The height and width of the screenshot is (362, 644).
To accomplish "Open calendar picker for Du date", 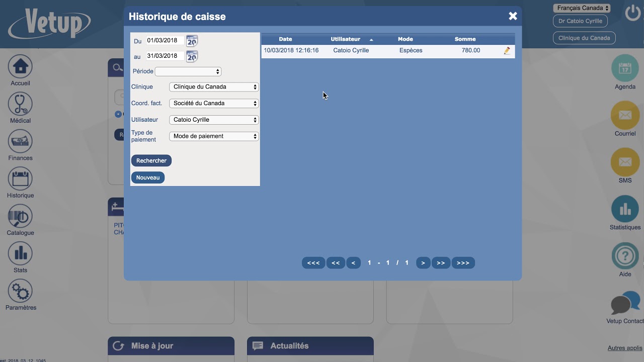I will coord(192,41).
